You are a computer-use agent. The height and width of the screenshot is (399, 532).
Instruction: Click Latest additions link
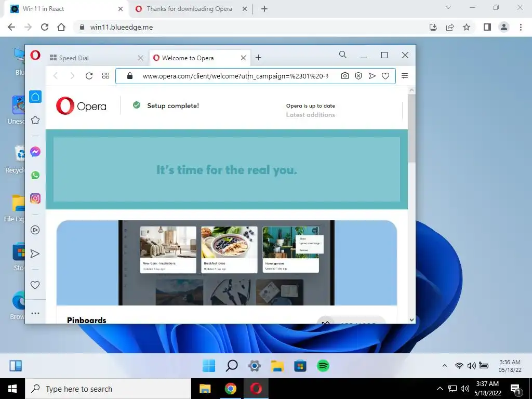[x=311, y=115]
